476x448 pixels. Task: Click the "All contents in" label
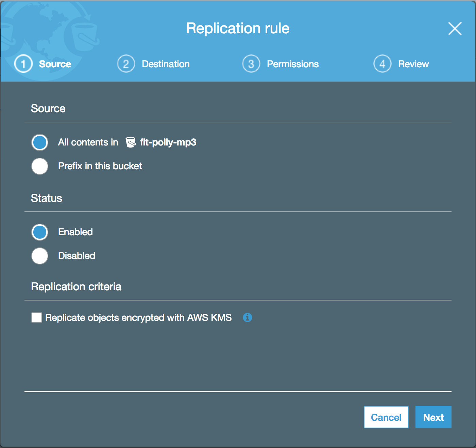click(x=88, y=142)
